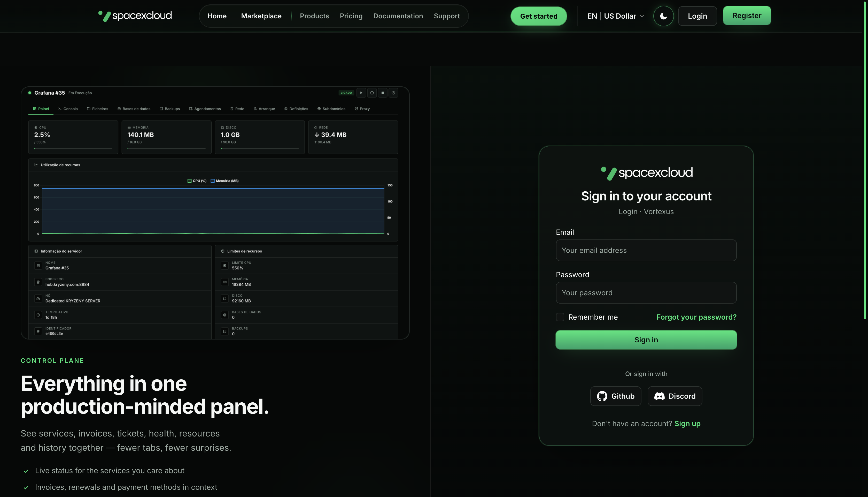Viewport: 868px width, 497px height.
Task: Open the Marketplace nav item
Action: 261,16
